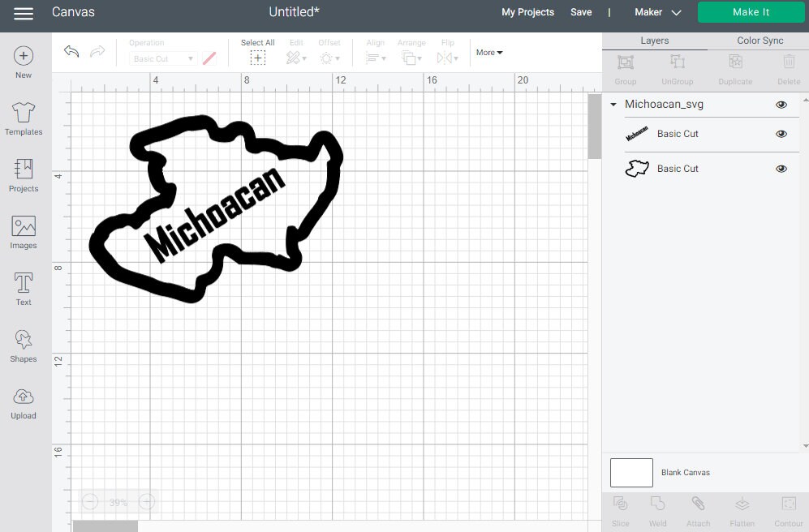Click the Blank Canvas color swatch
809x532 pixels.
(x=631, y=472)
